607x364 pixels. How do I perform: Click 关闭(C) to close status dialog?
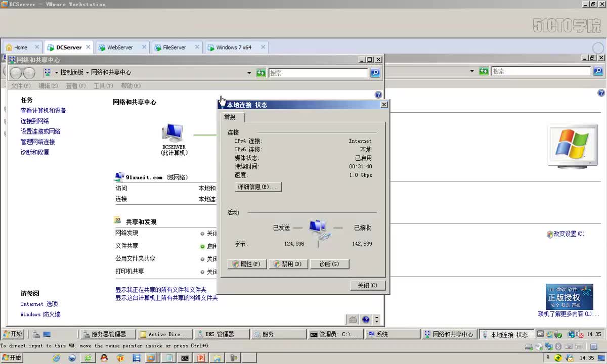368,286
